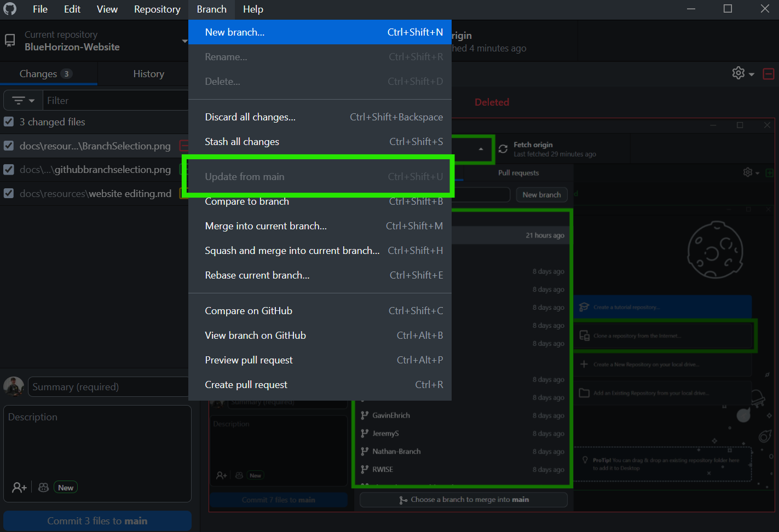Click the repository icon beside BlueHorizon-Website
Screen dimensions: 779x532
coord(10,41)
